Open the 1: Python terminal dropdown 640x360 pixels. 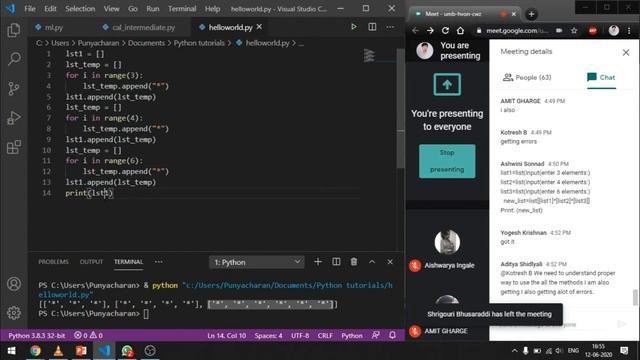click(257, 262)
